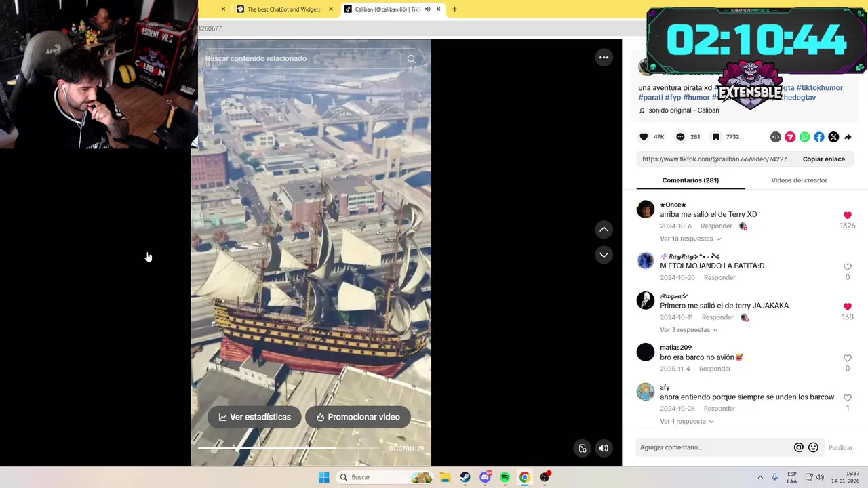Image resolution: width=868 pixels, height=488 pixels.
Task: Open the #fyp hashtag link
Action: [x=673, y=98]
